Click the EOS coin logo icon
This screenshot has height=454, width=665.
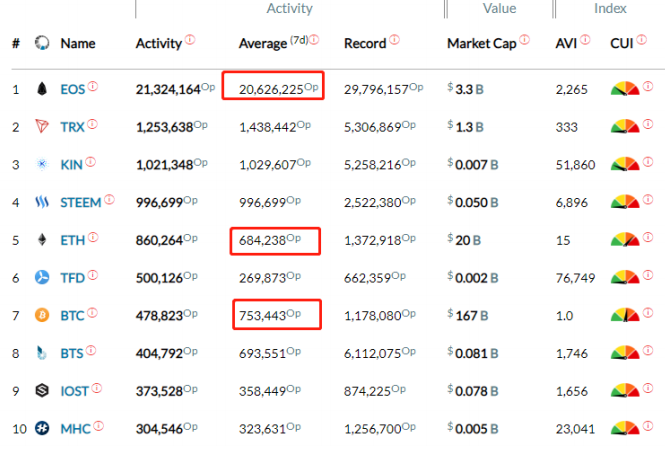42,89
